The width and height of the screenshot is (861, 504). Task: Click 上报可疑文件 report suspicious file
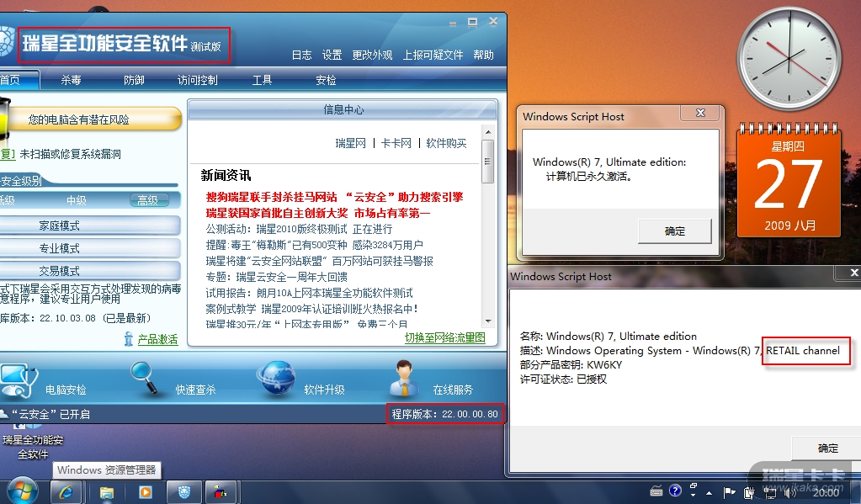[x=433, y=55]
